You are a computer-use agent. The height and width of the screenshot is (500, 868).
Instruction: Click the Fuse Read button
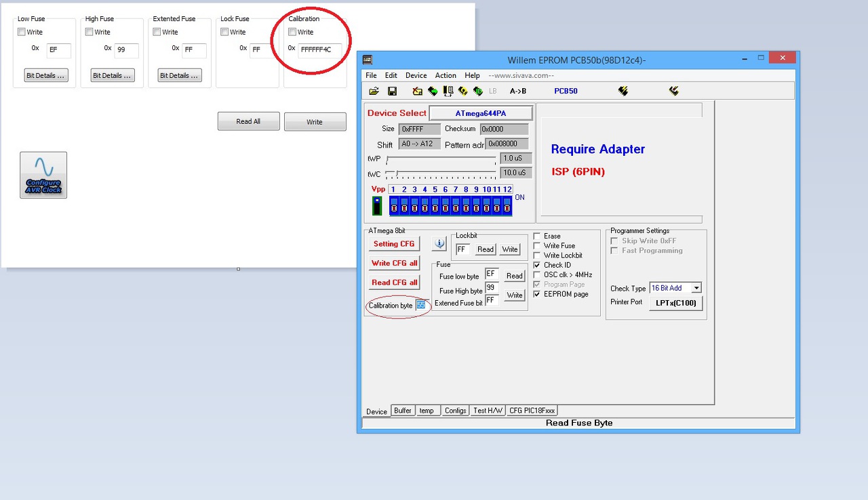click(515, 276)
